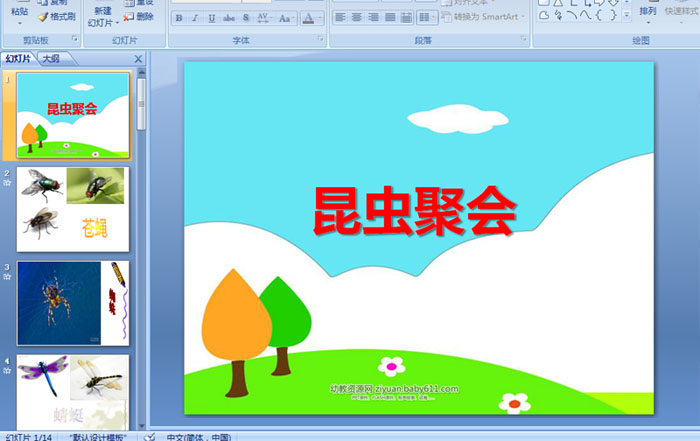
Task: Switch to the 幻灯片 slides tab
Action: click(x=18, y=59)
